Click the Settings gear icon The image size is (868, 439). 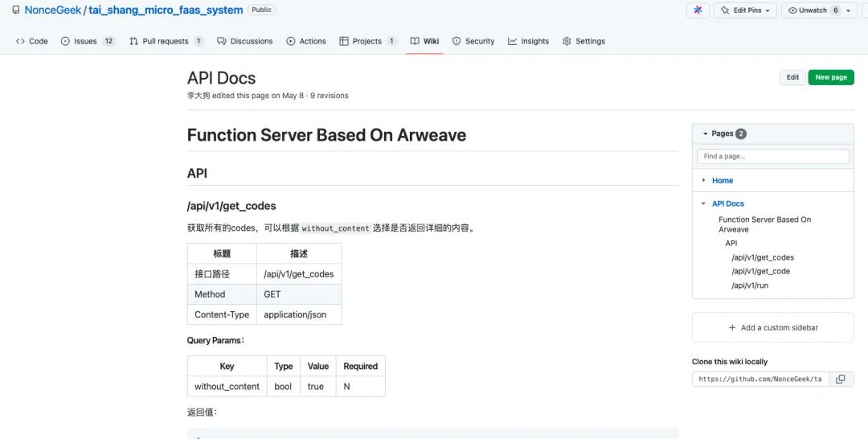click(x=567, y=41)
